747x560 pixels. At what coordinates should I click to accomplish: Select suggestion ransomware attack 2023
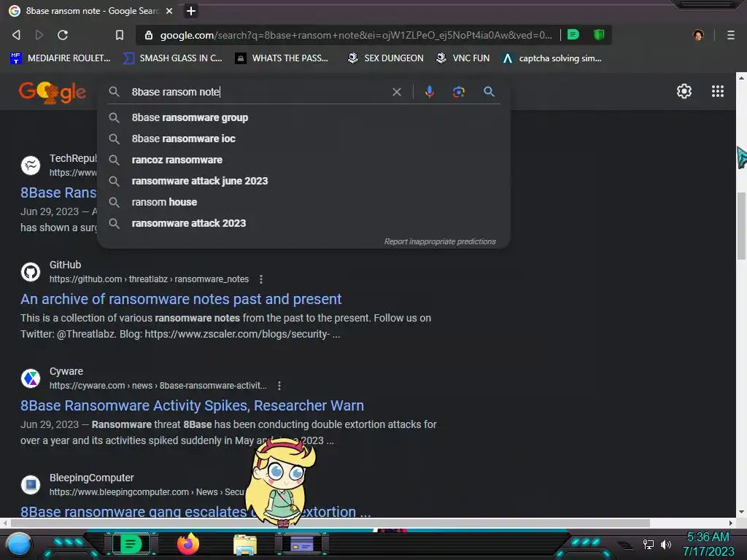point(304,223)
